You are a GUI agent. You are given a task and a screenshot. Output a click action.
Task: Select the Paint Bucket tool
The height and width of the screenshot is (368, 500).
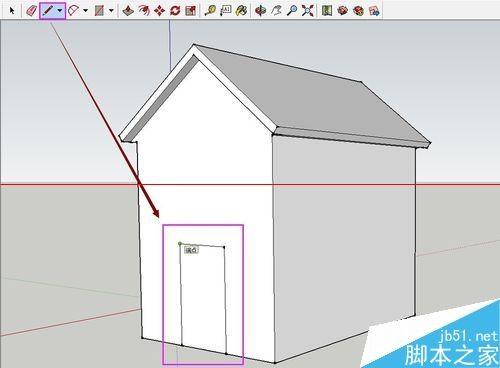(x=241, y=11)
